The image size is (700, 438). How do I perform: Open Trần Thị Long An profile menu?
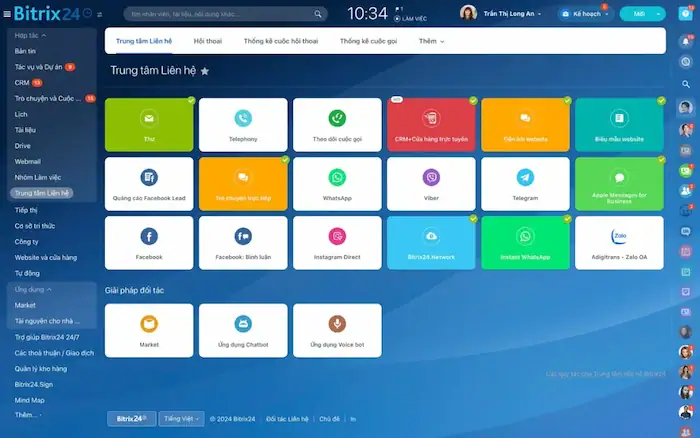(x=509, y=13)
